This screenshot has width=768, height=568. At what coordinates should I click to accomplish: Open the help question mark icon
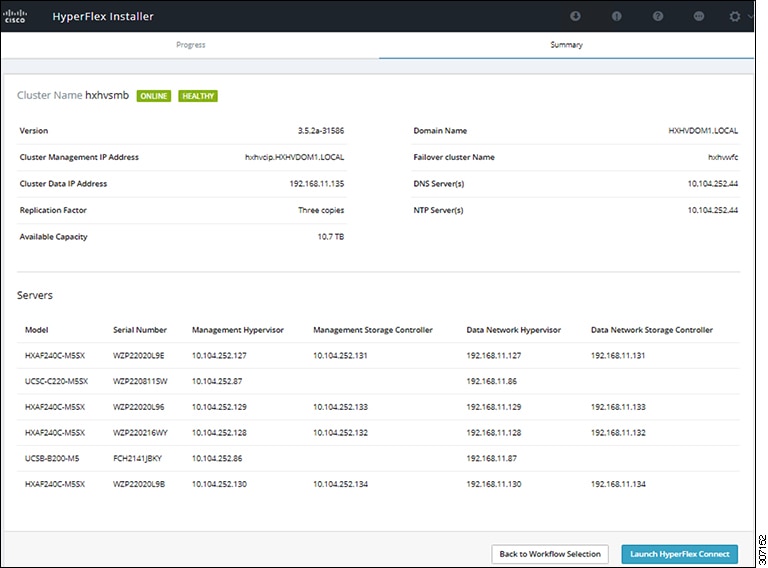658,16
